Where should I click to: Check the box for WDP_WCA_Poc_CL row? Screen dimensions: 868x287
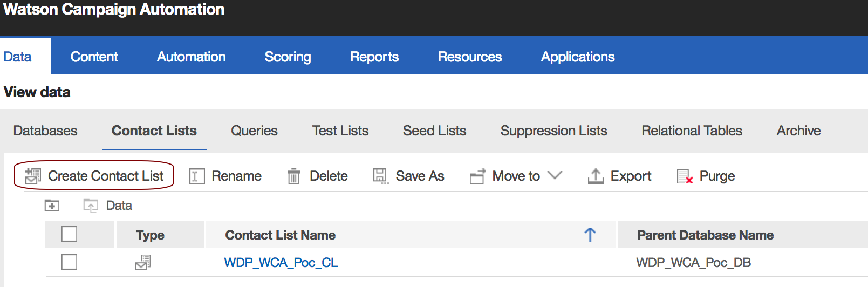click(x=69, y=262)
